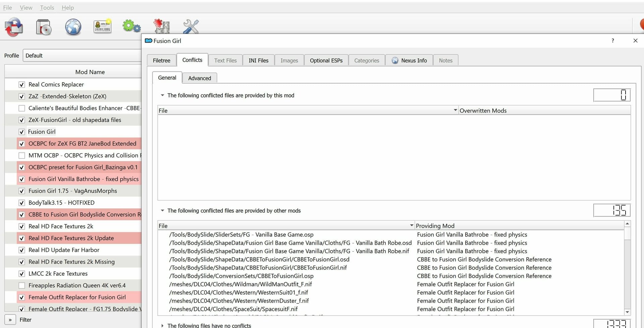Click the help question mark in the Fusion Girl dialog
644x328 pixels.
click(x=613, y=41)
